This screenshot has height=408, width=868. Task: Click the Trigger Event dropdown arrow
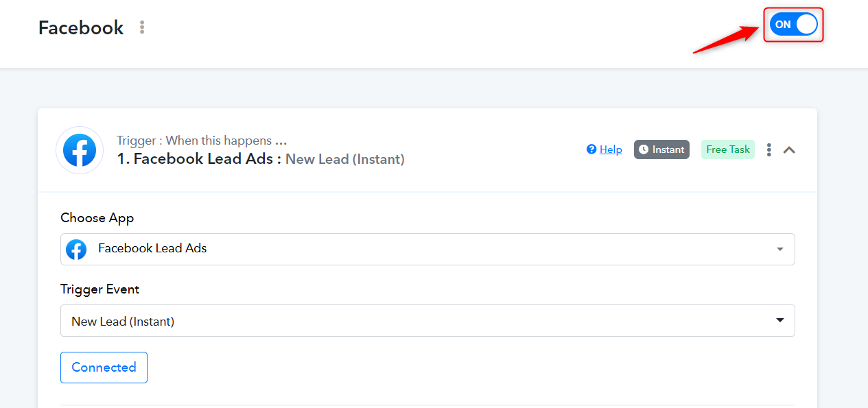click(x=780, y=320)
